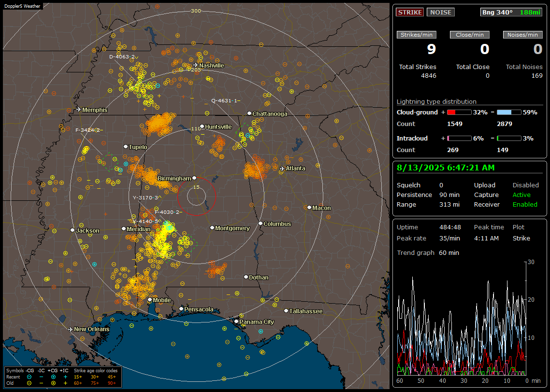Select the Tupelo city marker dot
Screen dimensions: 550x392
(x=126, y=146)
